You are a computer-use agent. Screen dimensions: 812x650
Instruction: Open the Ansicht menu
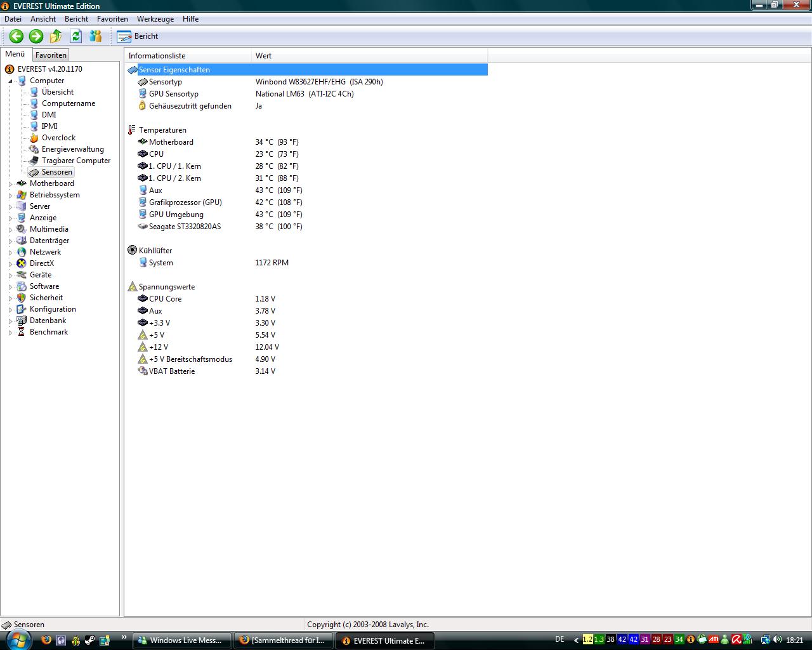[x=43, y=19]
